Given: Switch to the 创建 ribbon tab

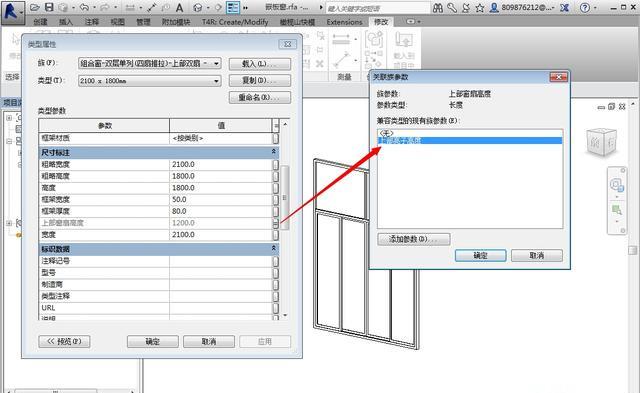Looking at the screenshot, I should point(40,22).
